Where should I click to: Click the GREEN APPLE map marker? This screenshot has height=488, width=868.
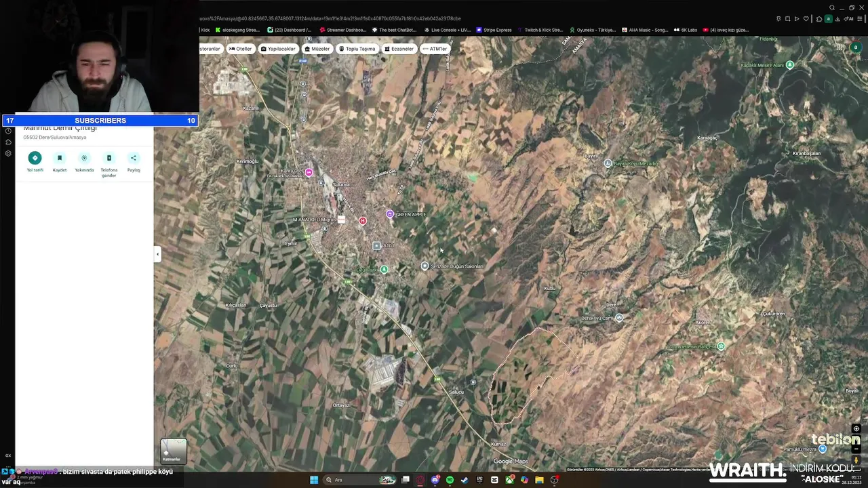click(390, 214)
